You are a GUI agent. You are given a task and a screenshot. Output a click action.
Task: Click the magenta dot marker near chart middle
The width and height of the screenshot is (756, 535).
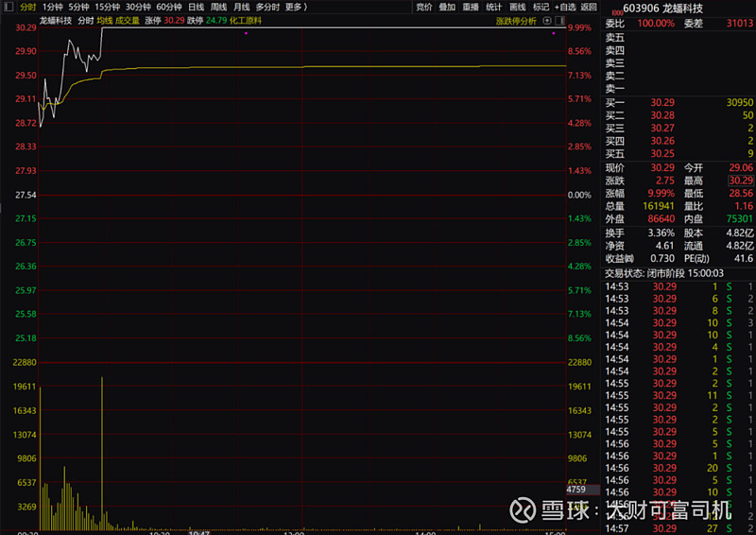tap(246, 33)
